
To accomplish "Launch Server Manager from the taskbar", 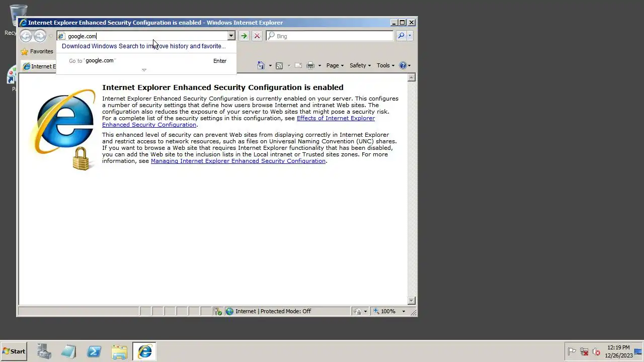I will (44, 351).
